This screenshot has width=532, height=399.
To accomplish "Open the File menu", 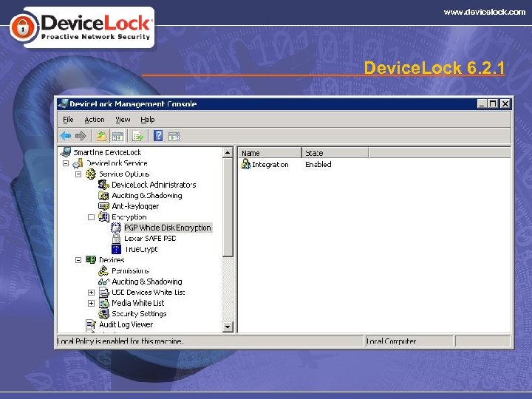I will pos(68,120).
